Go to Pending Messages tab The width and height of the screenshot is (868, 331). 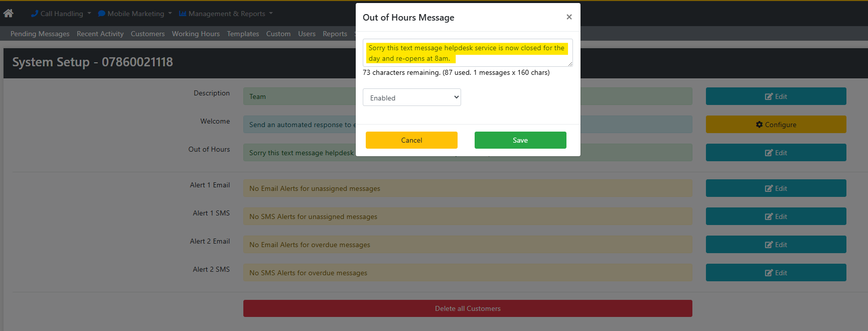coord(40,34)
